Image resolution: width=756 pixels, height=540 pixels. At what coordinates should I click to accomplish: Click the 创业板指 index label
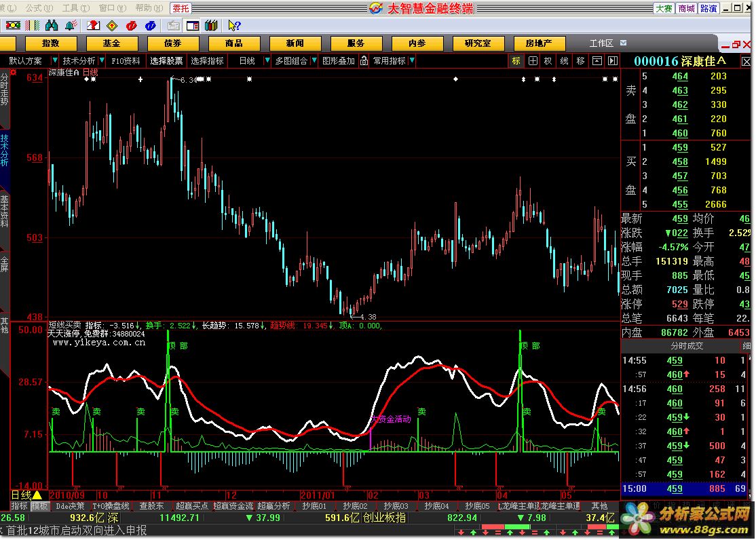(384, 518)
